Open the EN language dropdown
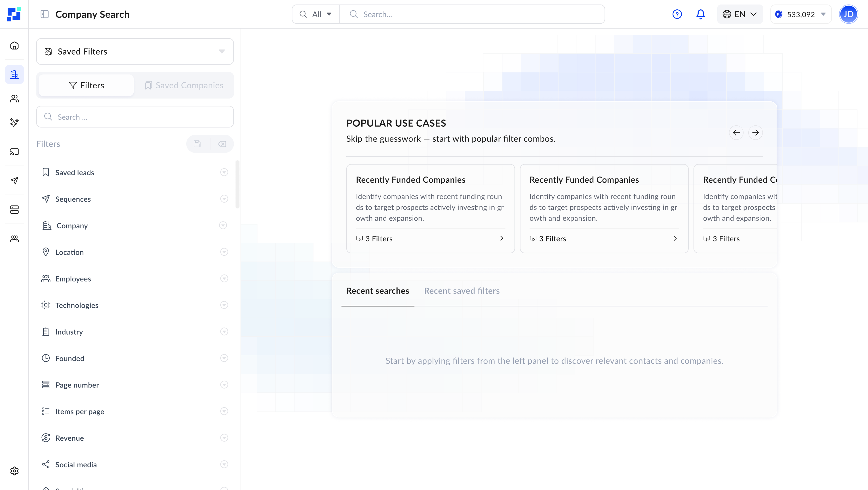The image size is (868, 490). coord(740,14)
